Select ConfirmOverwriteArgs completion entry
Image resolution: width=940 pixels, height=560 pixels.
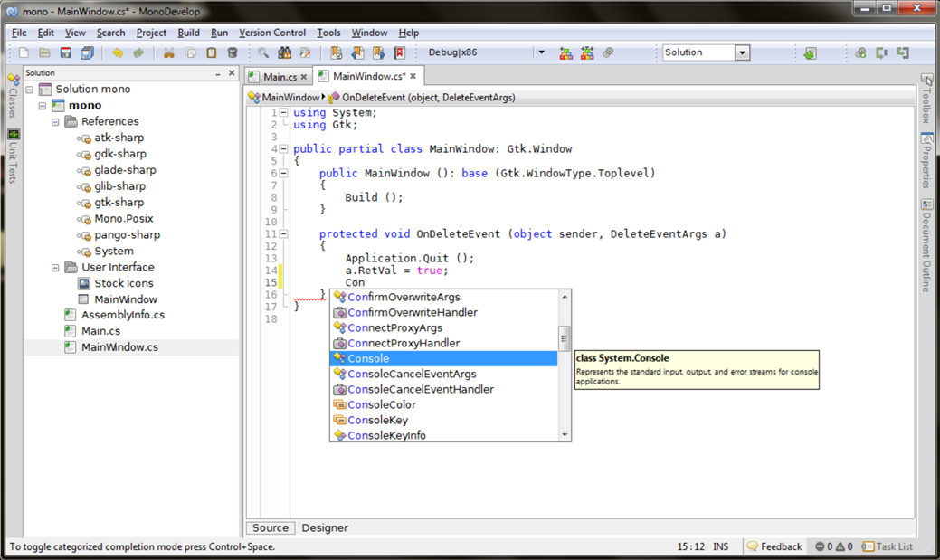[443, 297]
